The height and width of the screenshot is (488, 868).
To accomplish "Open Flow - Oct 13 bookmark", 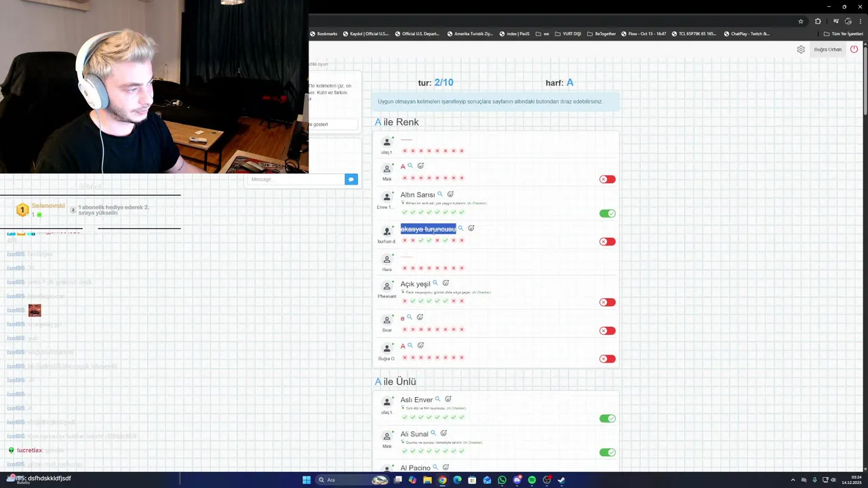I will 644,34.
